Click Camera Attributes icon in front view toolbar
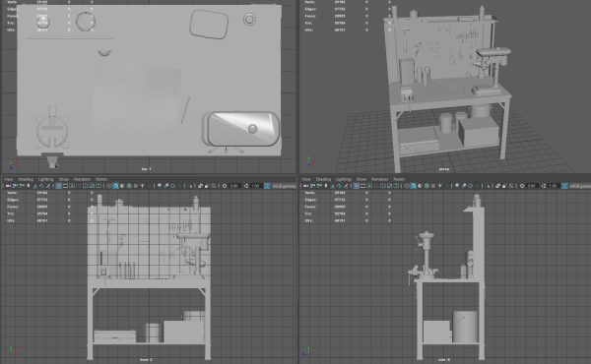This screenshot has width=591, height=364. 21,186
